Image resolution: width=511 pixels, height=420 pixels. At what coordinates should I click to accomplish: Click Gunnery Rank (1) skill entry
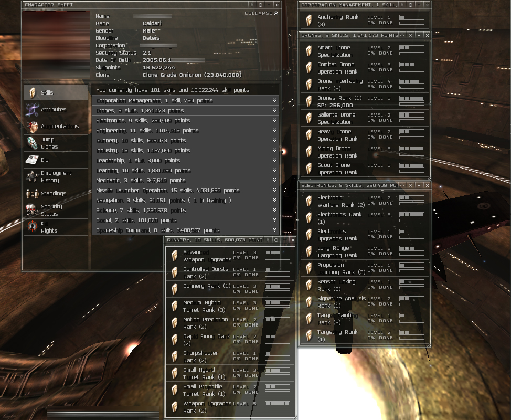230,289
